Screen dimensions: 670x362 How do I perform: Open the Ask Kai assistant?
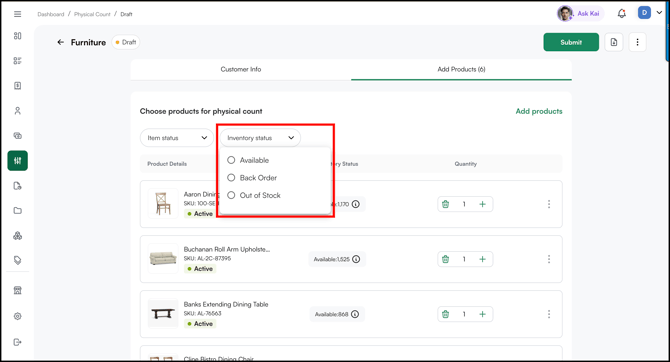coord(580,14)
